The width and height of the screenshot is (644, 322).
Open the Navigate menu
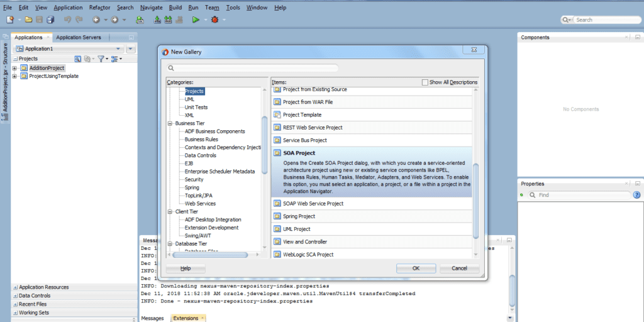coord(151,8)
